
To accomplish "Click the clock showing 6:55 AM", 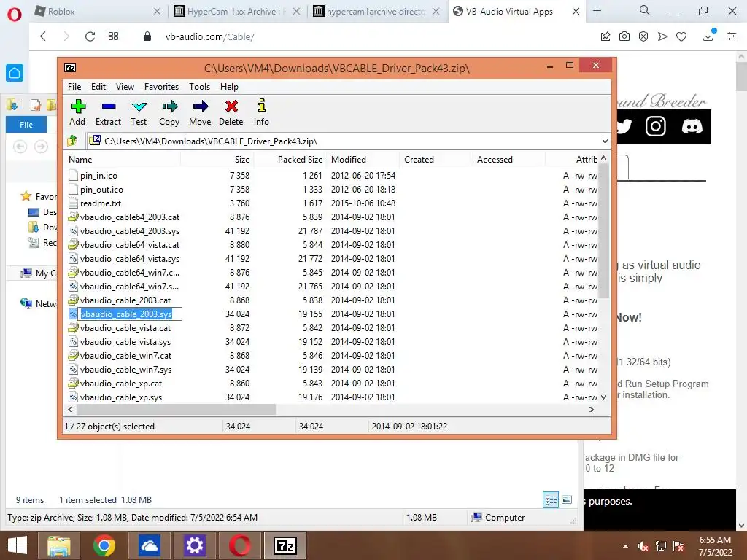I will 715,540.
